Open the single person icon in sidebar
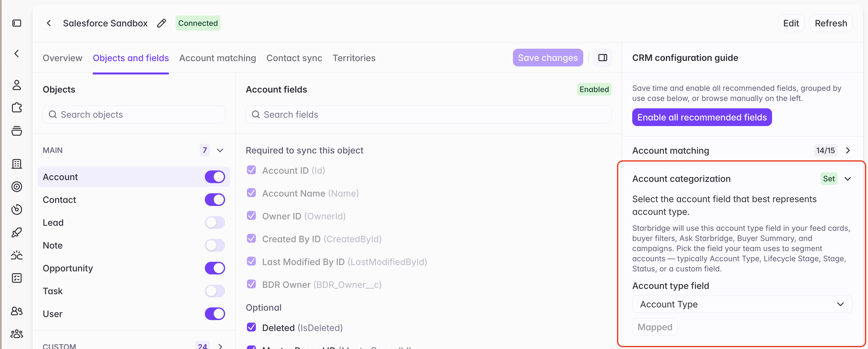 (x=17, y=85)
